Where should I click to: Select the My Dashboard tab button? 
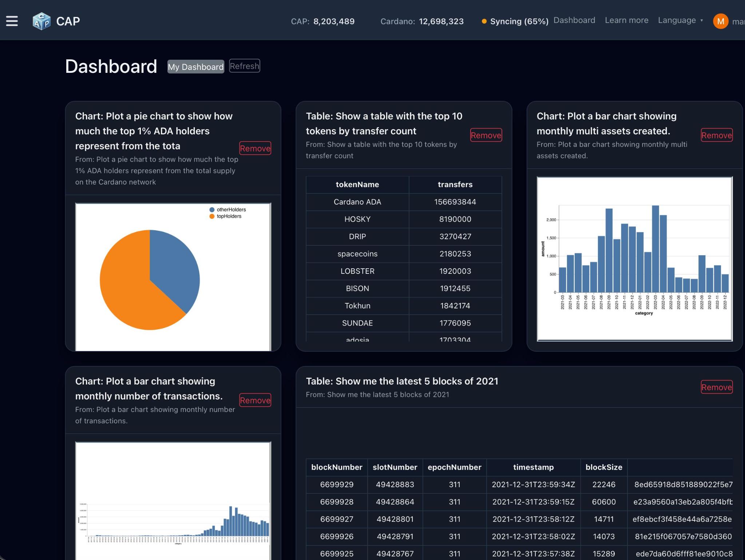[x=195, y=67]
